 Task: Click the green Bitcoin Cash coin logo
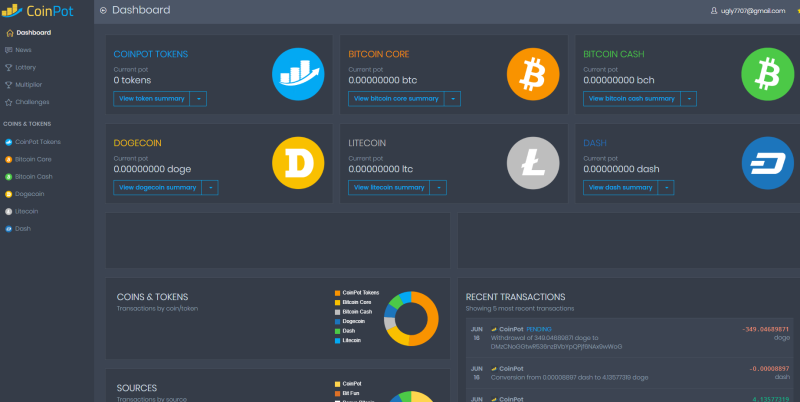[x=767, y=74]
